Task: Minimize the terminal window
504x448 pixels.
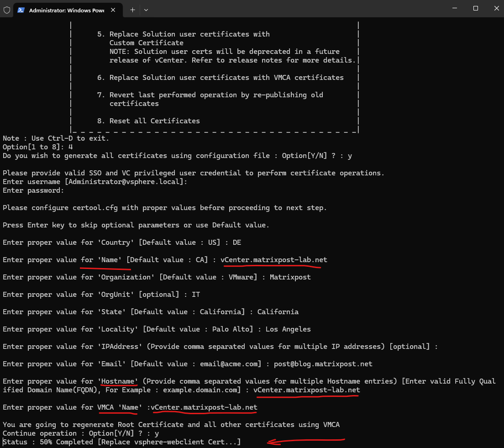Action: [x=455, y=8]
